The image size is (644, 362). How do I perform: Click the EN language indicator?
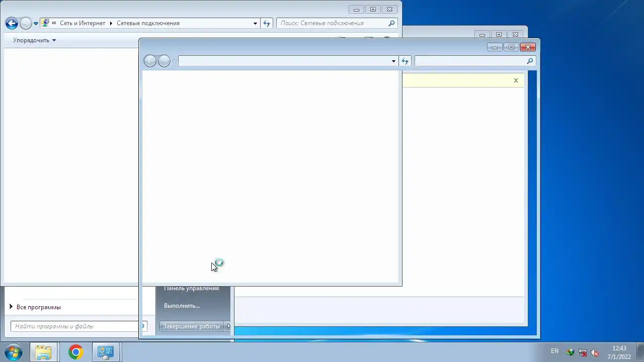point(554,351)
